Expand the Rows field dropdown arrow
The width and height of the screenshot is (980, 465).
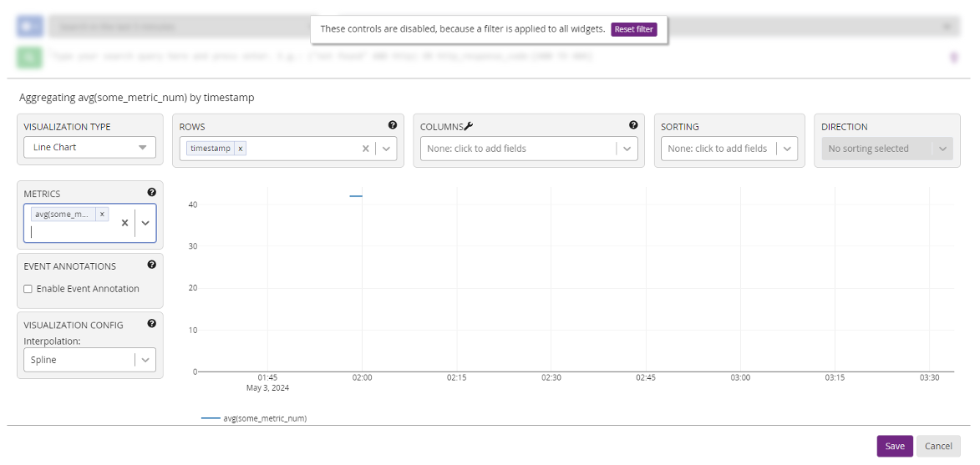tap(386, 149)
